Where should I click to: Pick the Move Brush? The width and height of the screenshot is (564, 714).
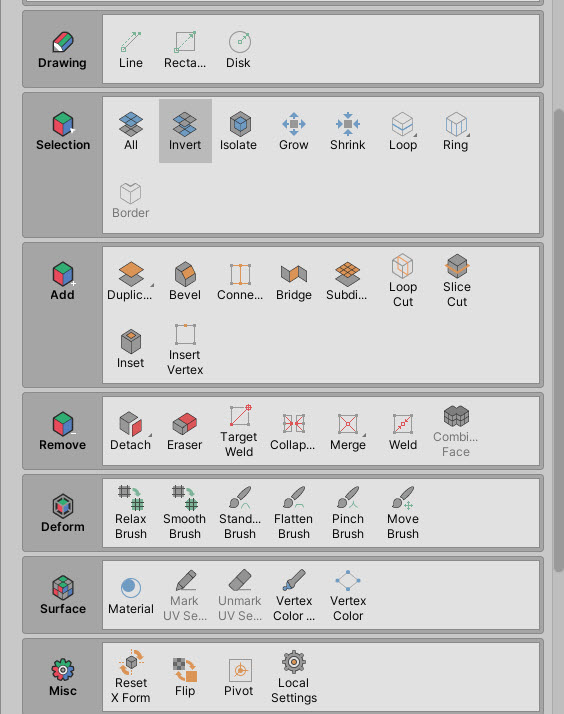[403, 513]
